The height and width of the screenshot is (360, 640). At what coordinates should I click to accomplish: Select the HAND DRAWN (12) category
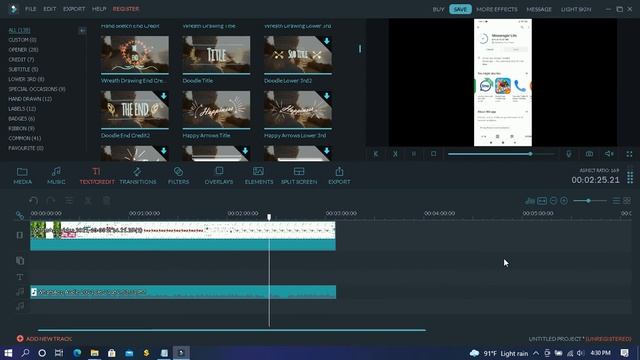click(30, 99)
